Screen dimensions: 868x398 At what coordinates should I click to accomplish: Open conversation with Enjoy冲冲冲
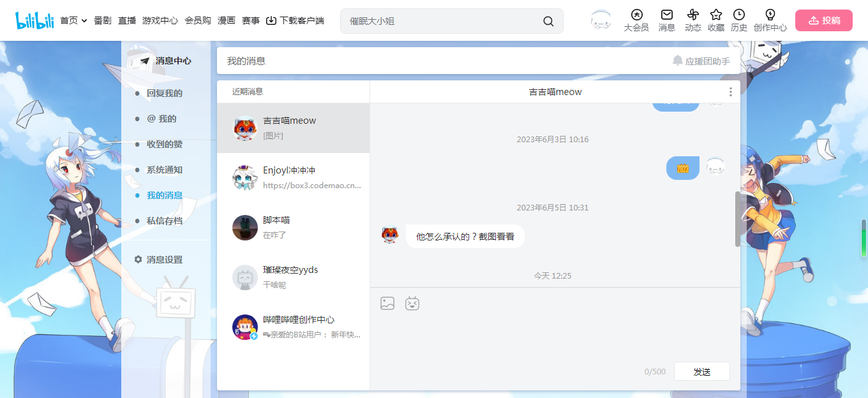click(294, 178)
